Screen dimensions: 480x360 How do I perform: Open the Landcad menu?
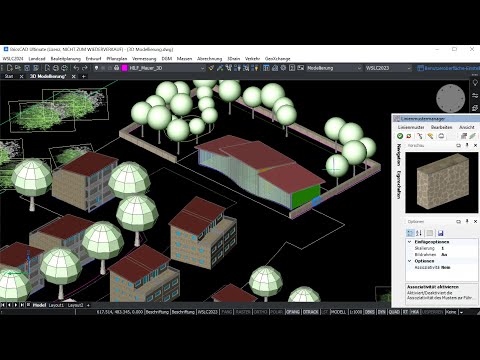pyautogui.click(x=37, y=59)
